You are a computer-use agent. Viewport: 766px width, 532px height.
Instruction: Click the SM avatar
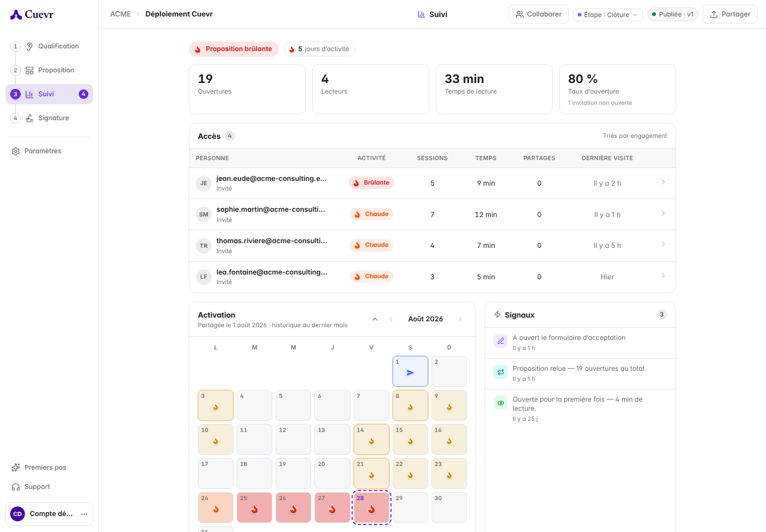pos(204,214)
